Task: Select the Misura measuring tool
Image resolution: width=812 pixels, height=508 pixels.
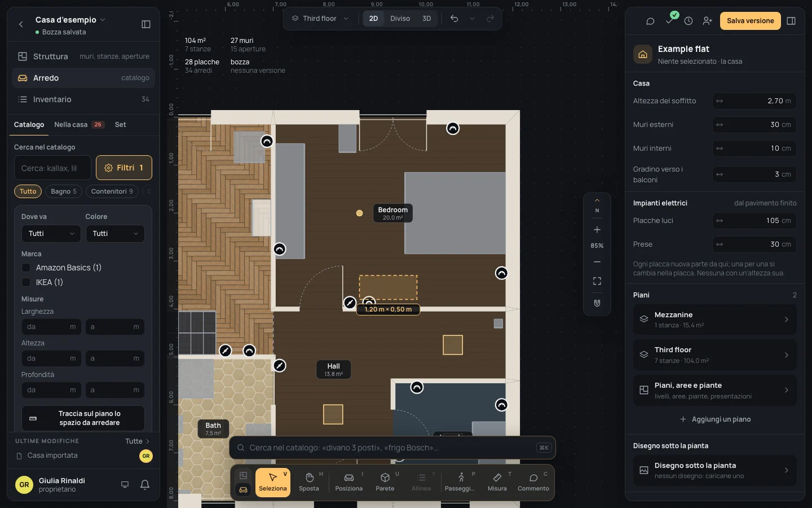Action: click(x=497, y=483)
